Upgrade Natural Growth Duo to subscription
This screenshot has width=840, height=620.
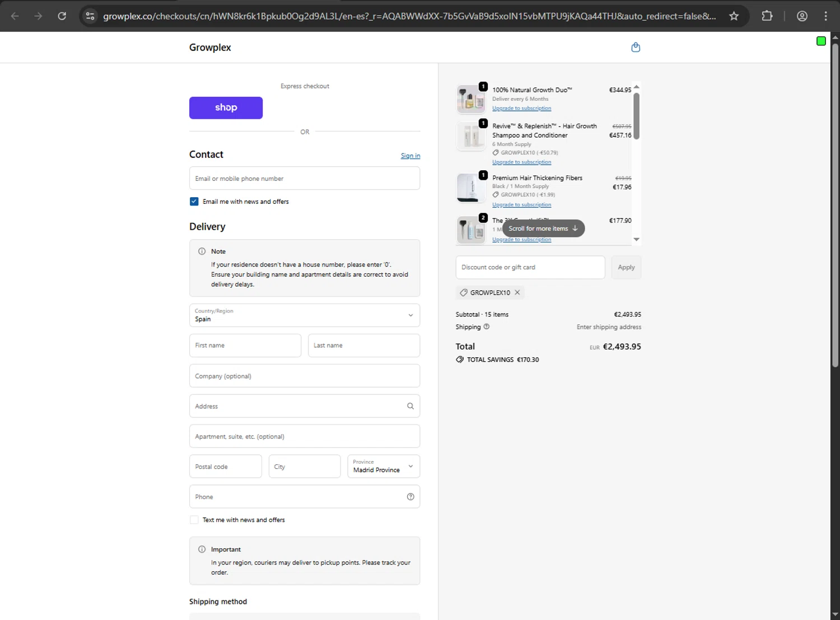pos(521,108)
